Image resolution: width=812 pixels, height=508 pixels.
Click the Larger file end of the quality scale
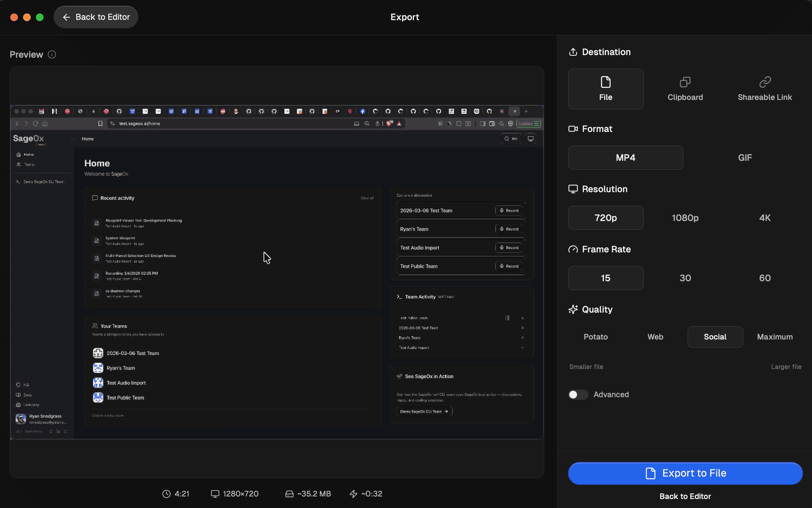(786, 366)
